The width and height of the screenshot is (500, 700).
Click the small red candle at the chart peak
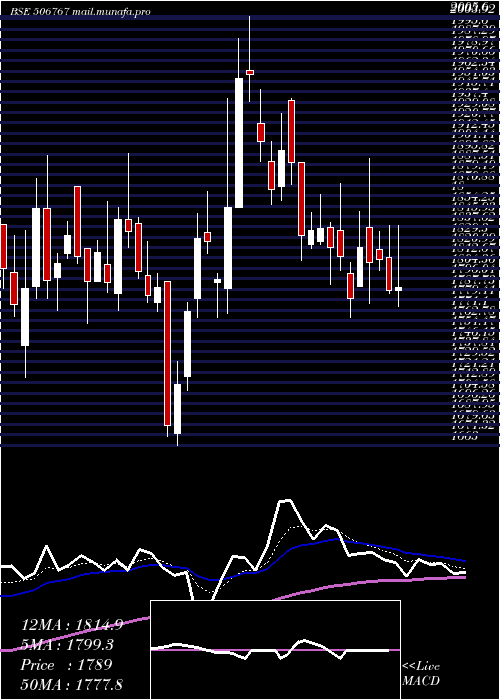click(x=250, y=72)
